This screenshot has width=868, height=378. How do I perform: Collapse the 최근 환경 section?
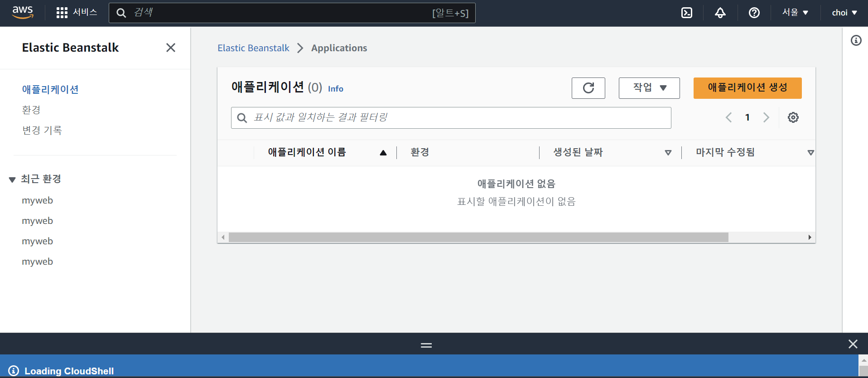point(12,179)
